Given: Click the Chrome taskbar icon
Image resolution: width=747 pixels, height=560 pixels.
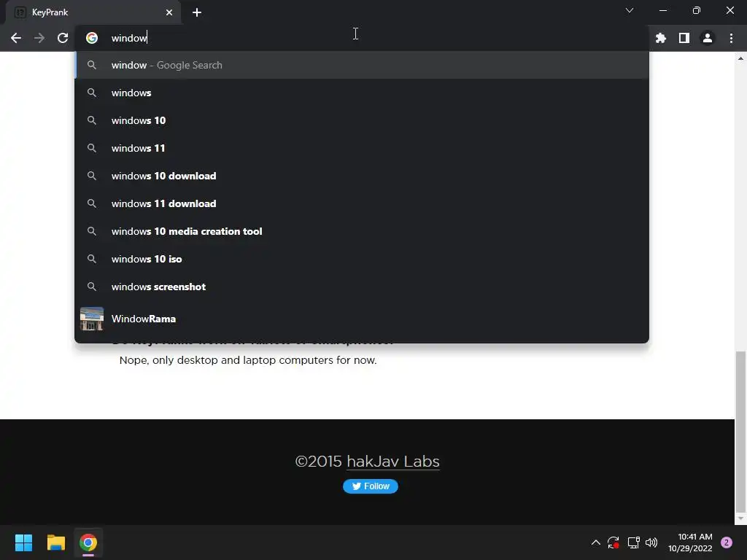Looking at the screenshot, I should [88, 542].
